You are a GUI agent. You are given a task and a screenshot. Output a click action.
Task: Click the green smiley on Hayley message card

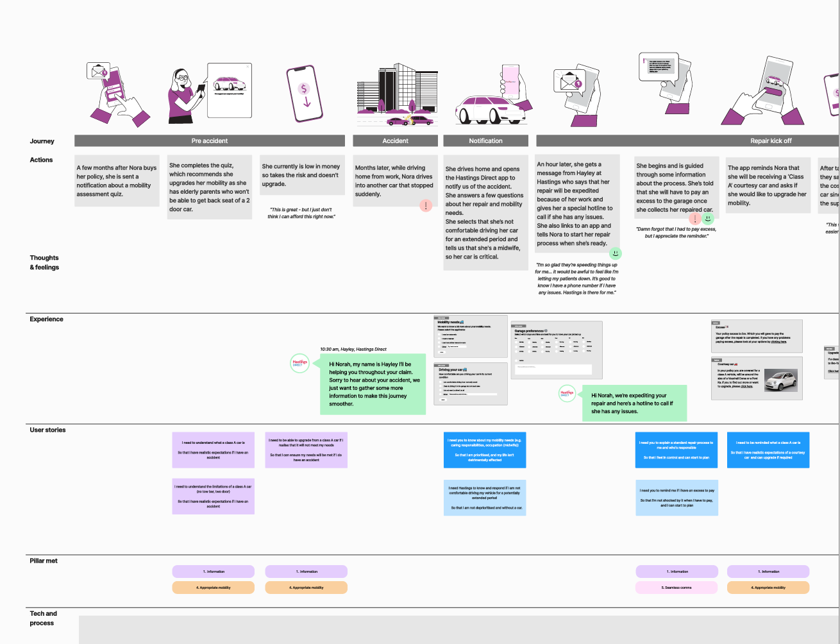coord(616,253)
